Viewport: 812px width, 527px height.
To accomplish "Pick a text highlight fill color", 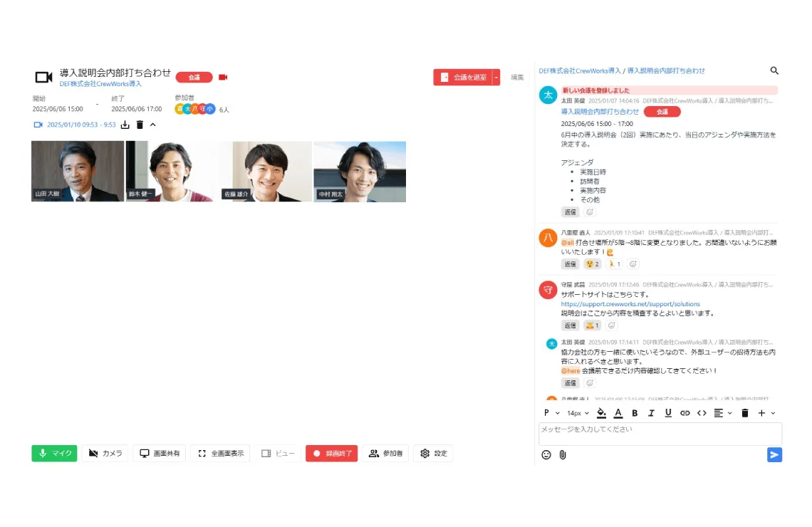I will pos(601,413).
